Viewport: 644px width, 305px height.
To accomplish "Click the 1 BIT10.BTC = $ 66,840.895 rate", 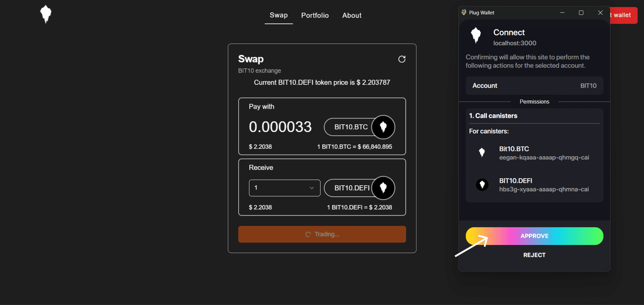I will 355,147.
